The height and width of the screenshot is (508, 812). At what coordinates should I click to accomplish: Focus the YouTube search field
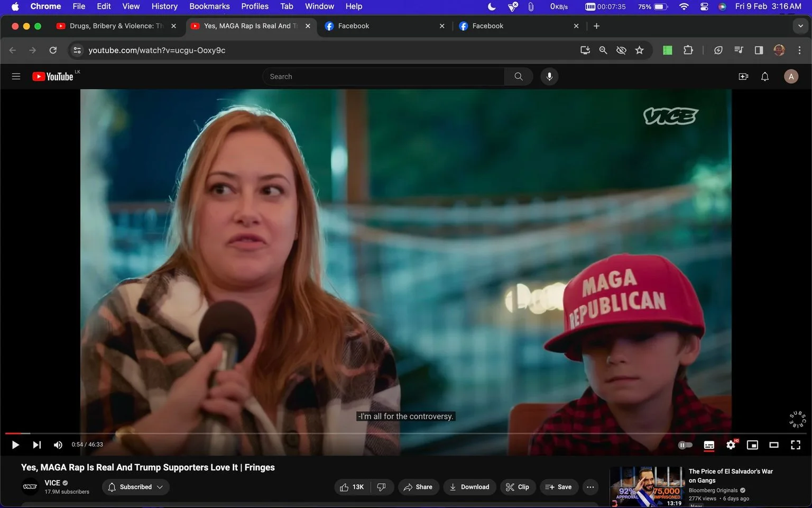(383, 77)
